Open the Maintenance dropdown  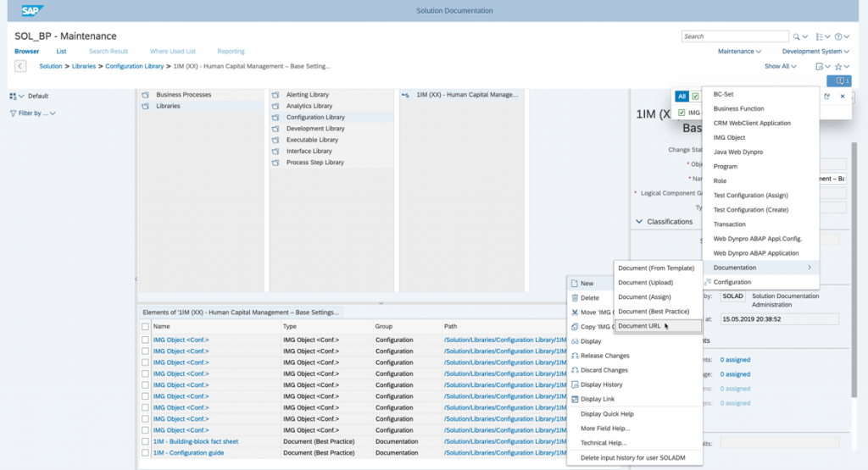tap(739, 52)
